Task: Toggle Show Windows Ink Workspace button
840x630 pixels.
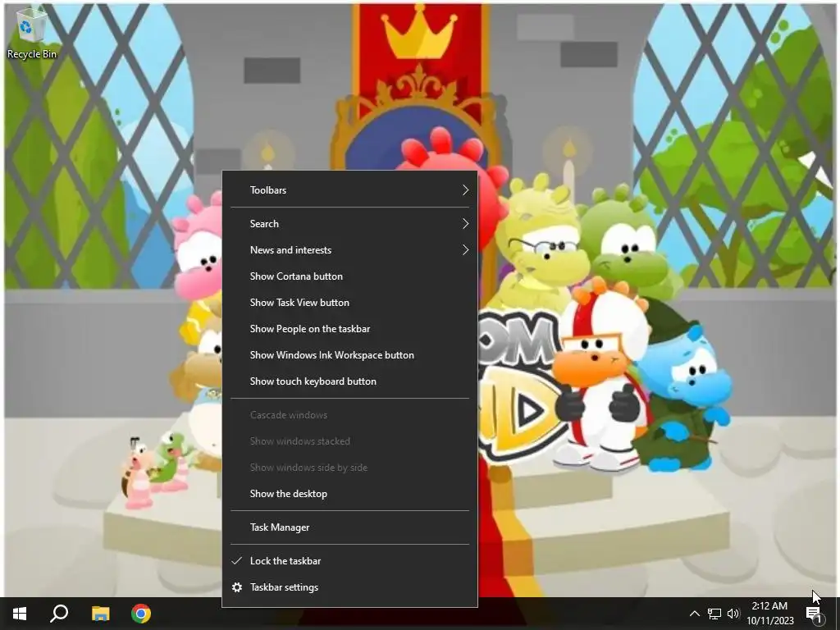Action: (349, 355)
